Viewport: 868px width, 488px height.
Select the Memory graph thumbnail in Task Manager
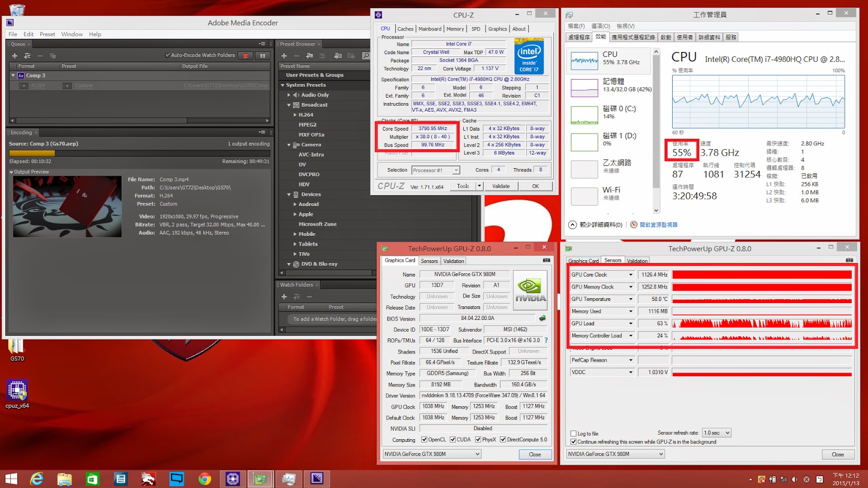click(x=584, y=87)
